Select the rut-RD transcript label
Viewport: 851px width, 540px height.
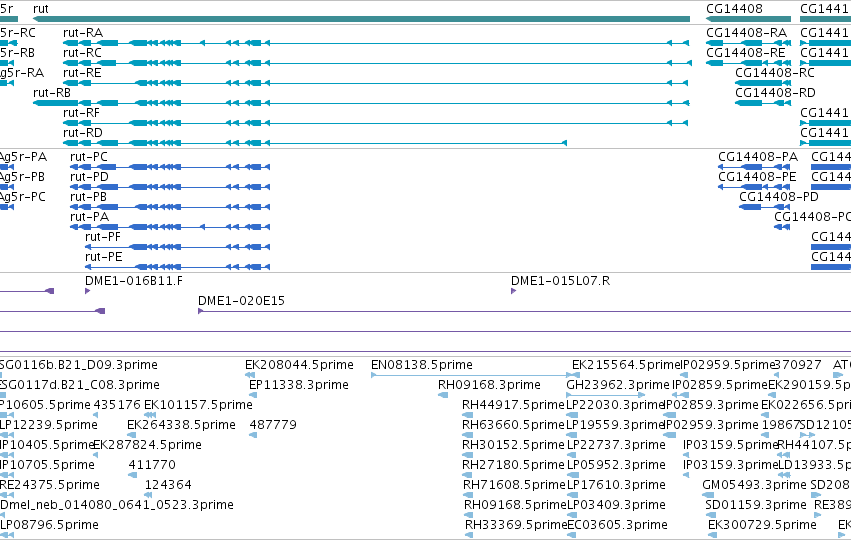click(82, 133)
